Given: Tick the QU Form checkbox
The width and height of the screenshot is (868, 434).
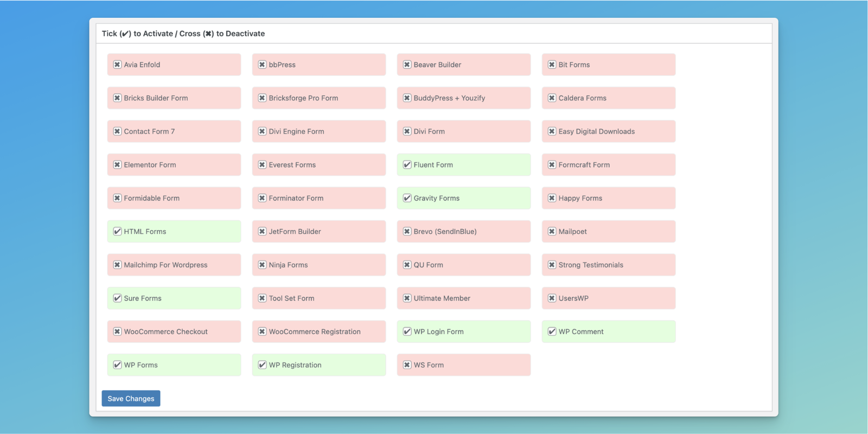Looking at the screenshot, I should click(x=407, y=265).
